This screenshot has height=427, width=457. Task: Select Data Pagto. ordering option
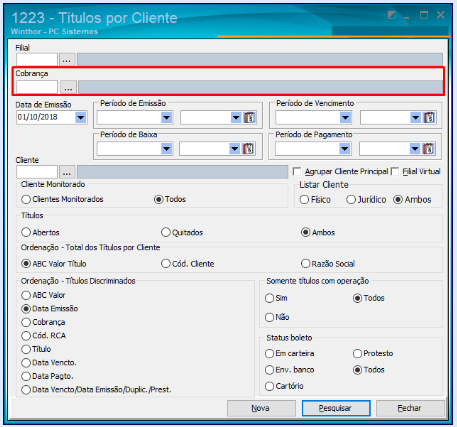[26, 376]
